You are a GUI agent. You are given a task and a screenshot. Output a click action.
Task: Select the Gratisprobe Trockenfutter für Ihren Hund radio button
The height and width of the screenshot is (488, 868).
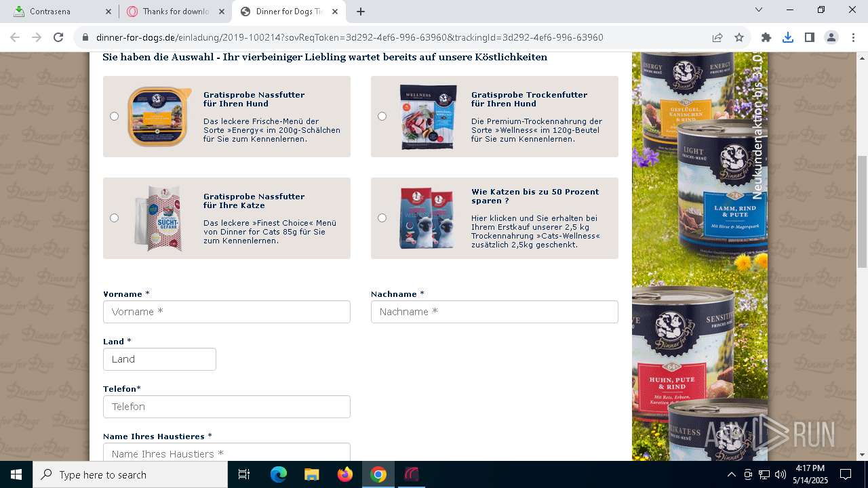tap(382, 117)
